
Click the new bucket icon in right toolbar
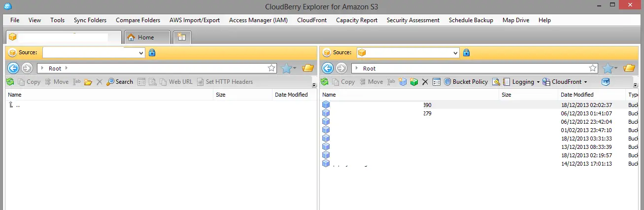(403, 82)
